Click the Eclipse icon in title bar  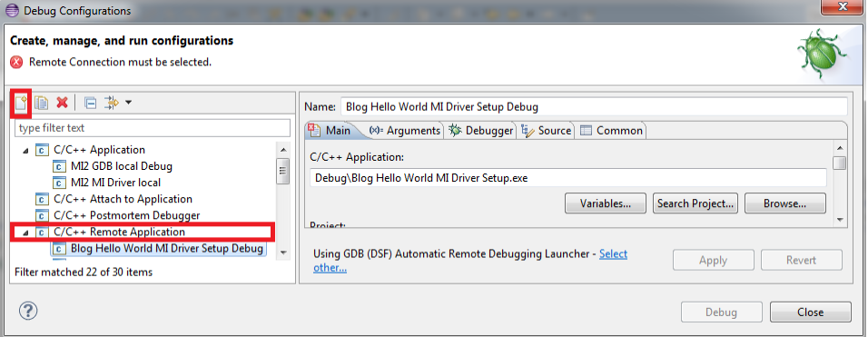[x=11, y=11]
